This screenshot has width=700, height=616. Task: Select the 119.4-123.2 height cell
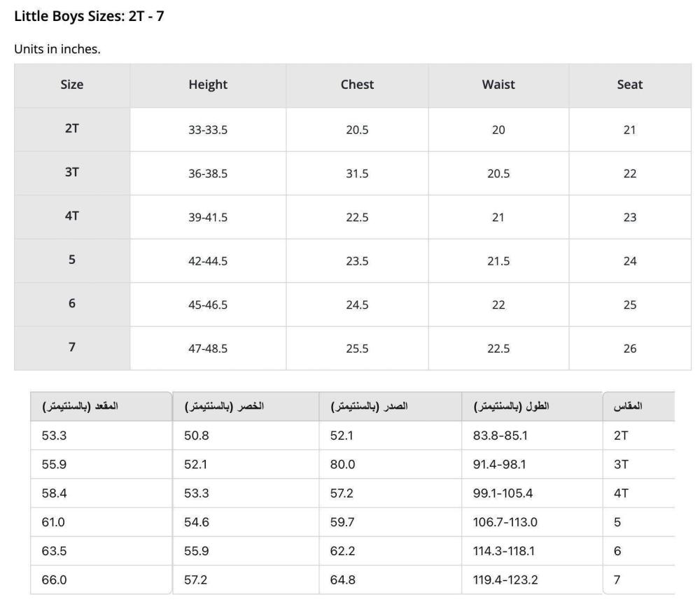(505, 580)
